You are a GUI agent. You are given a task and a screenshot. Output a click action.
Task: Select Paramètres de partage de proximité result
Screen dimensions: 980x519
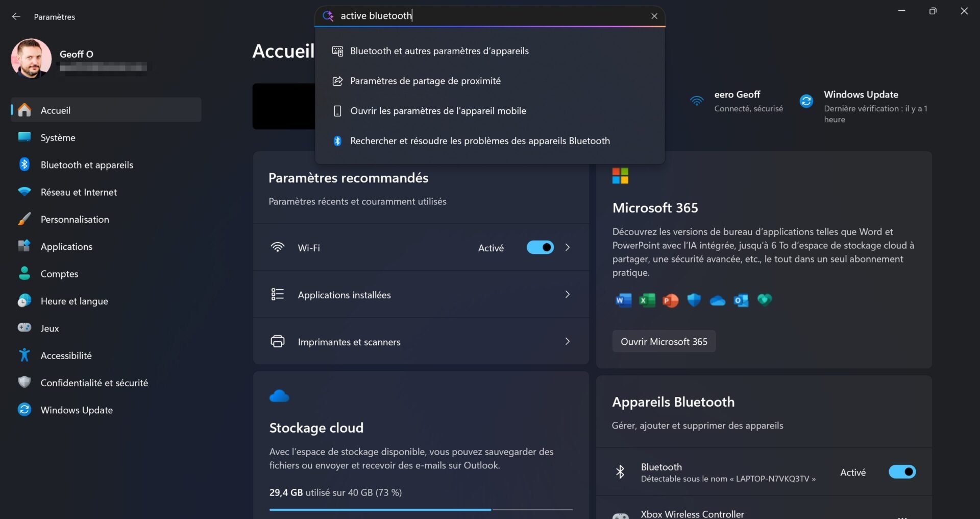coord(490,81)
